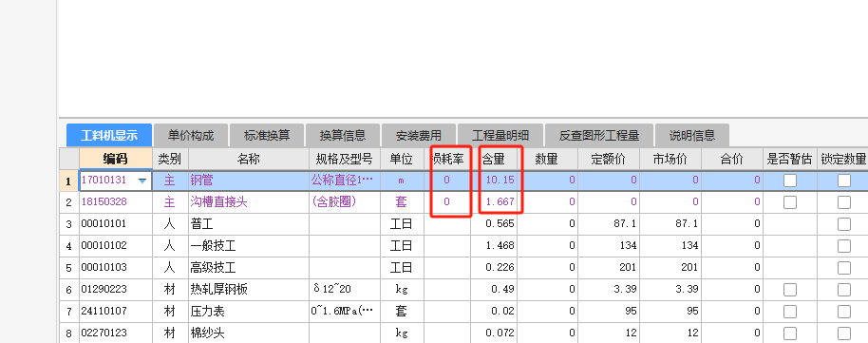
Task: Select the 压力表 name cell
Action: pos(249,312)
